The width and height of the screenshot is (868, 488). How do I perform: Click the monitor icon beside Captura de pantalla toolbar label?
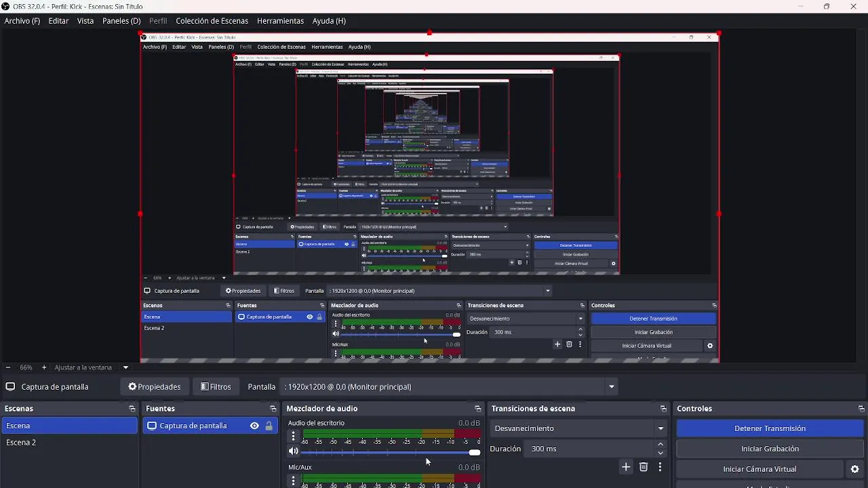point(10,386)
